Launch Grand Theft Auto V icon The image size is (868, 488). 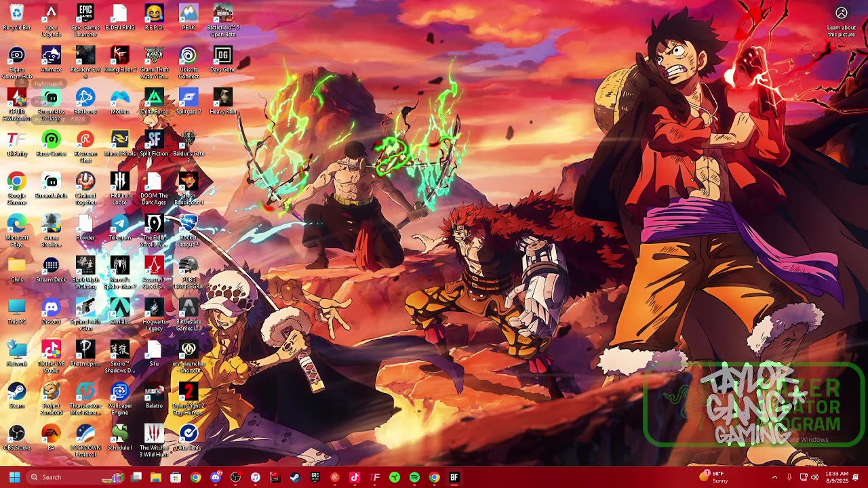154,62
